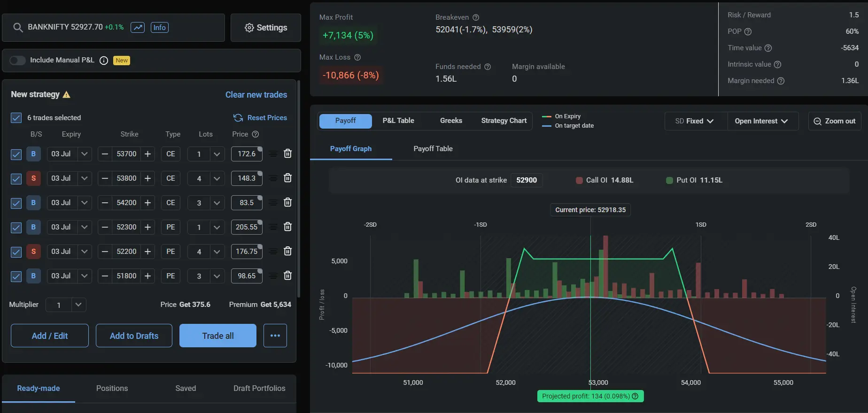Uncheck the 52300 PE trade checkbox

[x=16, y=228]
